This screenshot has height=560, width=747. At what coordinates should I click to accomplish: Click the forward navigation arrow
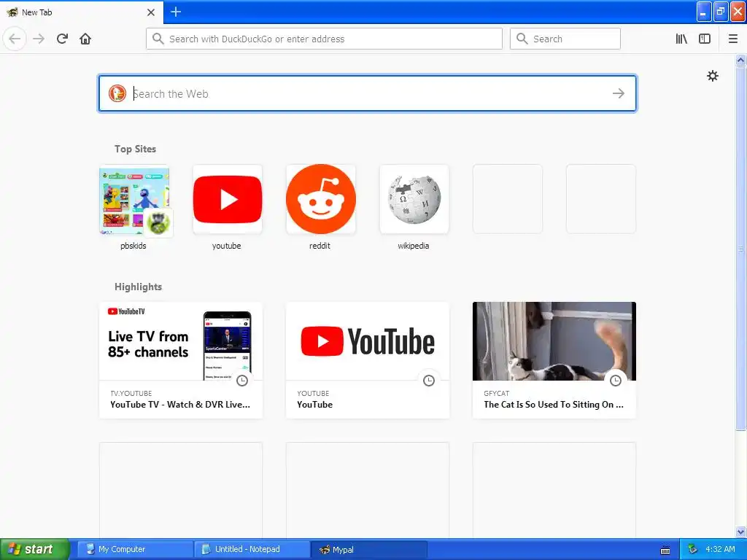pos(39,39)
